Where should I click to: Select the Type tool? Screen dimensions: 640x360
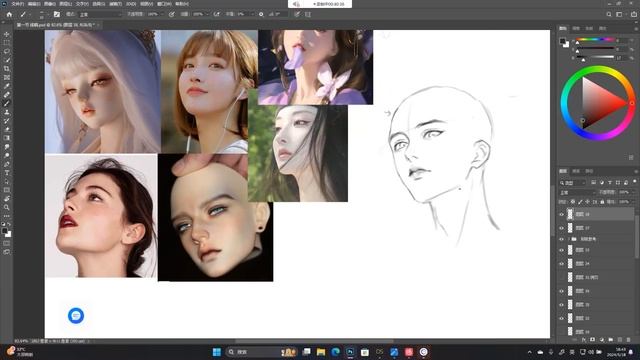pos(7,173)
